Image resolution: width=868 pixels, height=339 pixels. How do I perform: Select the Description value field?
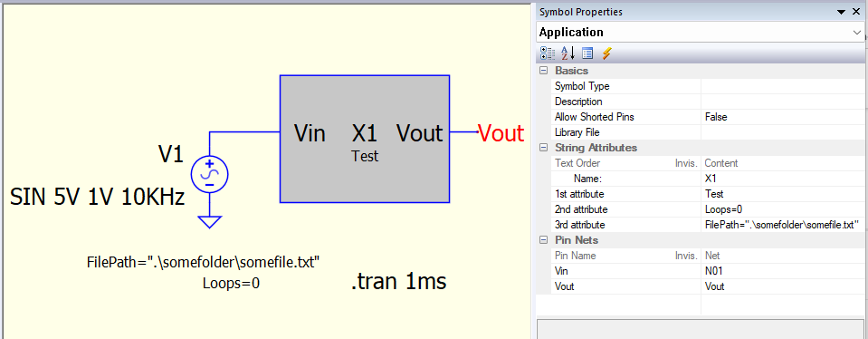(x=784, y=102)
